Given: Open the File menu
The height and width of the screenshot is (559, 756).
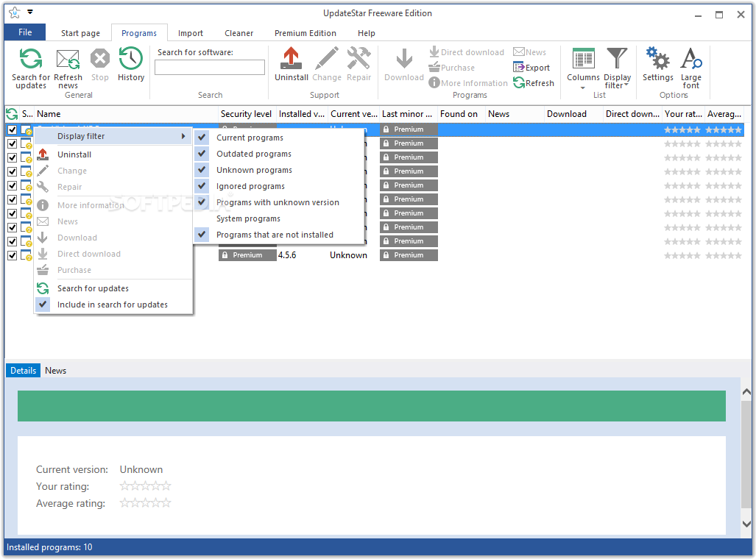Looking at the screenshot, I should click(x=25, y=32).
